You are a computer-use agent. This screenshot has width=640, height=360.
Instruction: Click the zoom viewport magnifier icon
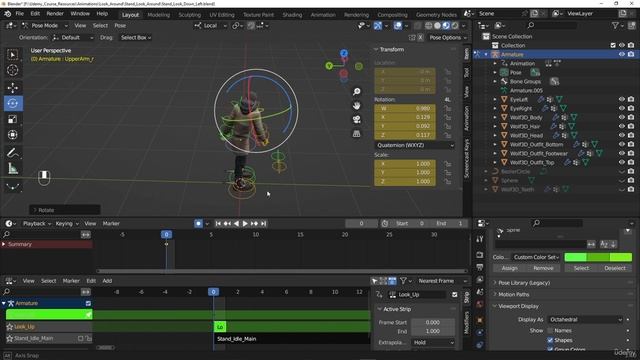coord(356,91)
